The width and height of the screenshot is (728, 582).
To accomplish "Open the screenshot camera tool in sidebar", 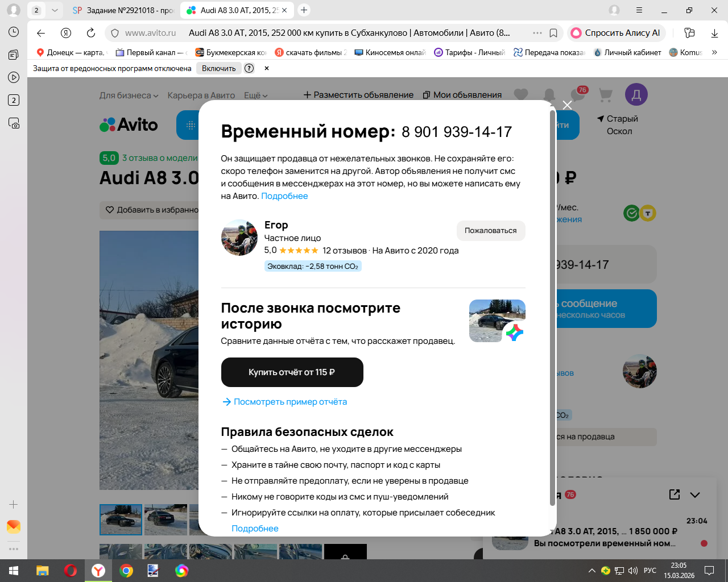I will click(14, 123).
